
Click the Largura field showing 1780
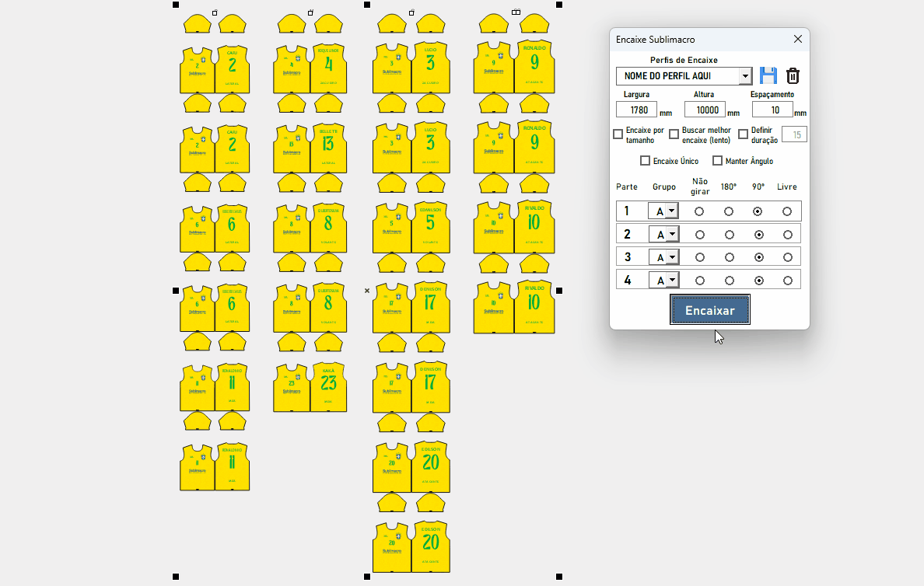636,110
